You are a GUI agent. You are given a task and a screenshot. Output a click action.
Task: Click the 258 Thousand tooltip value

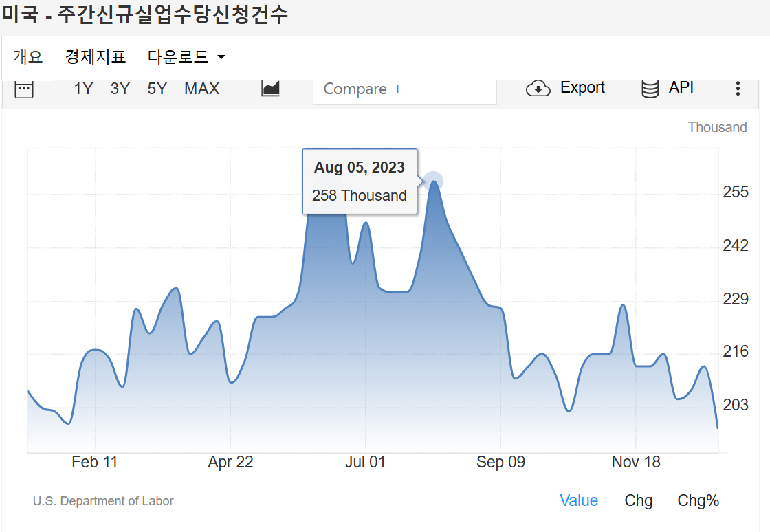tap(360, 195)
